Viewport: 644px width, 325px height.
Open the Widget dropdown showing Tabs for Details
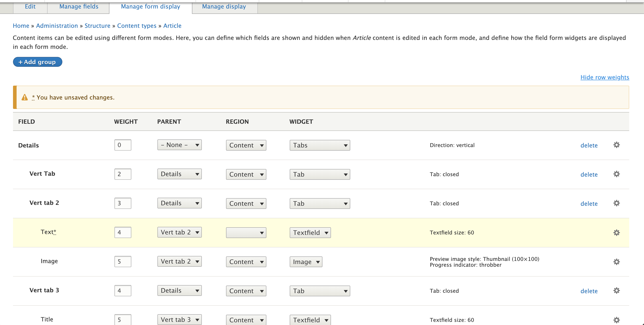(320, 145)
